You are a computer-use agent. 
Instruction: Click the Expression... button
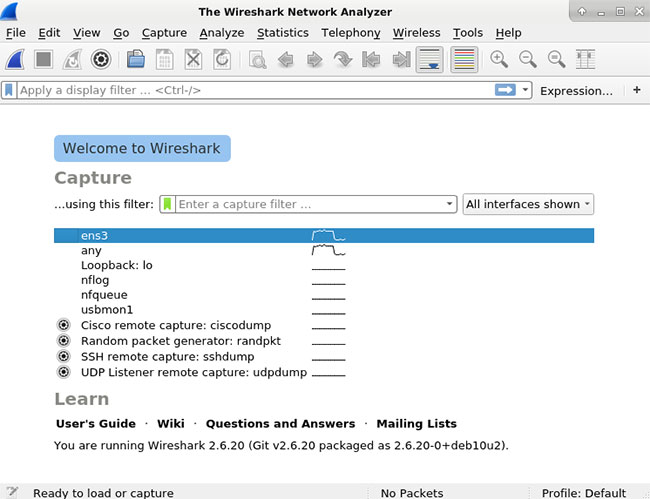[x=576, y=91]
